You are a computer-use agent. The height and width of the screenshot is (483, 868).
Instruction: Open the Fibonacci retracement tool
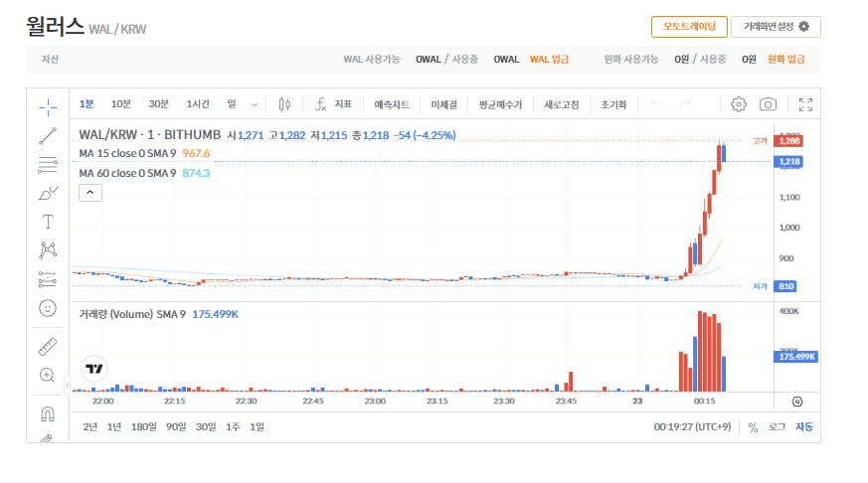[x=48, y=164]
